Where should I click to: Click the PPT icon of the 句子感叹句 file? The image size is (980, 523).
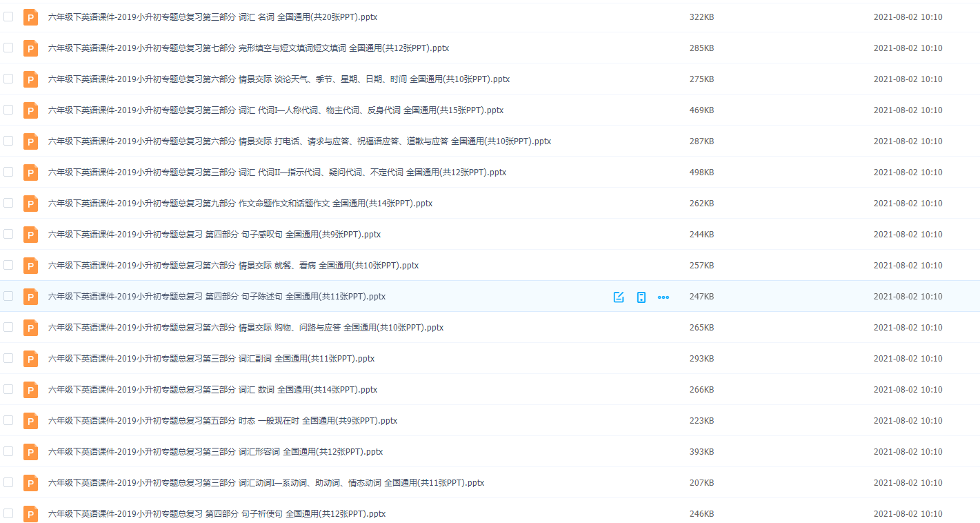pos(30,235)
